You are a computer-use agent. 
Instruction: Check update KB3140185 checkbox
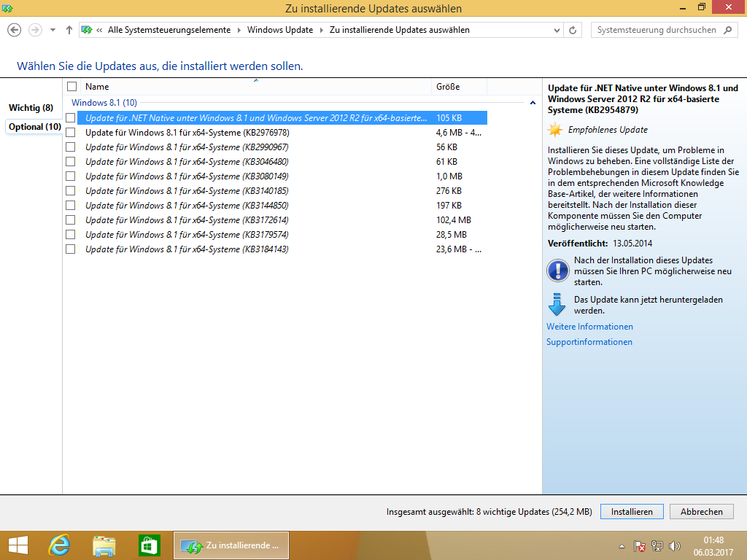tap(71, 190)
